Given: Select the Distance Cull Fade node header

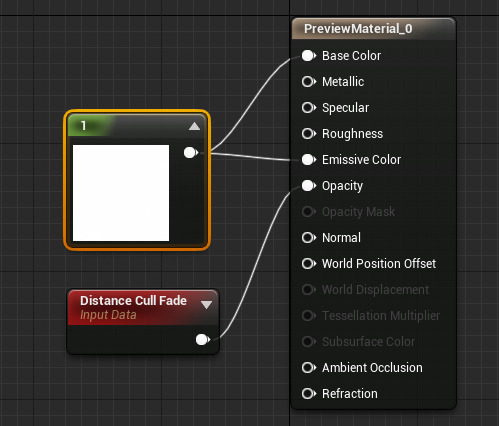Looking at the screenshot, I should click(143, 307).
